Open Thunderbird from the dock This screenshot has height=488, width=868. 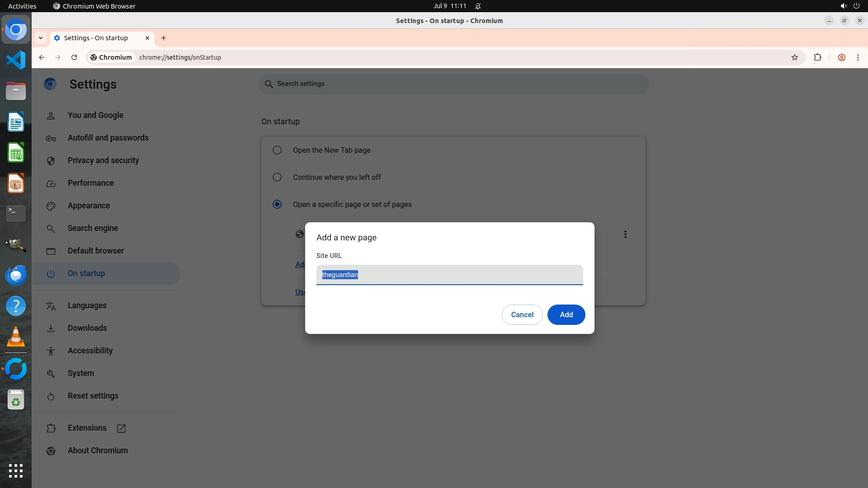coord(16,275)
